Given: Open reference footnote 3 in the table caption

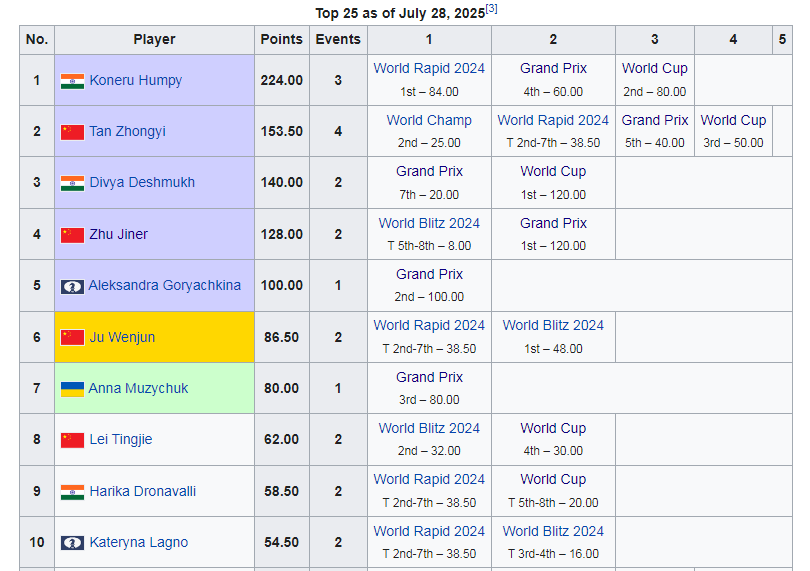Looking at the screenshot, I should (492, 9).
